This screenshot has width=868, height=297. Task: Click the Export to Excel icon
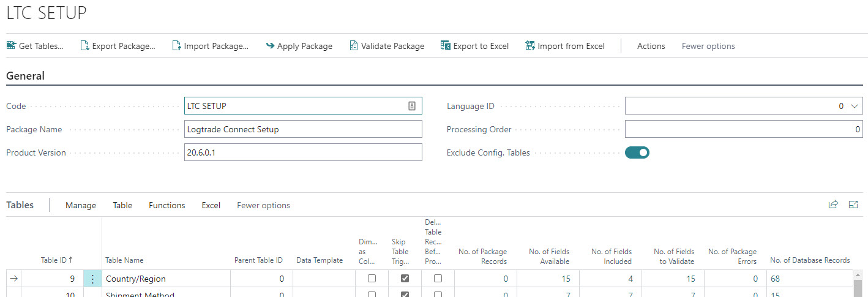coord(446,46)
